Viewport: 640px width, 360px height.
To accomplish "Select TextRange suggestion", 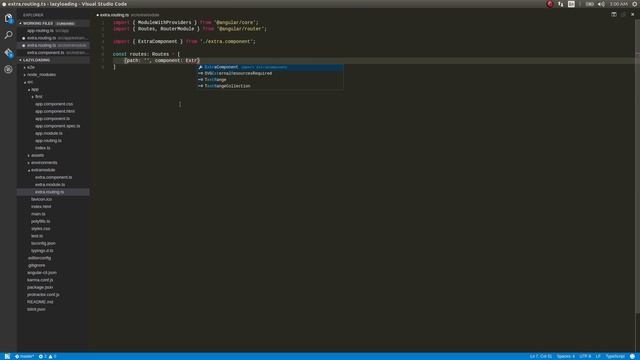I will pyautogui.click(x=270, y=80).
